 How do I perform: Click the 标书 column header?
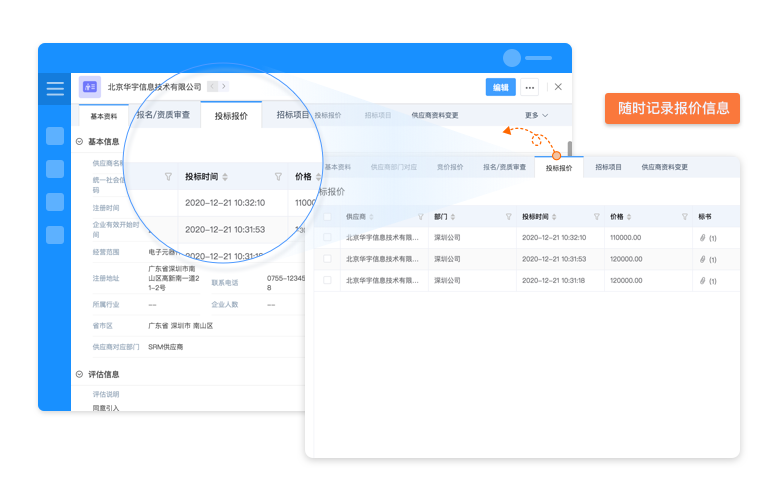point(705,217)
